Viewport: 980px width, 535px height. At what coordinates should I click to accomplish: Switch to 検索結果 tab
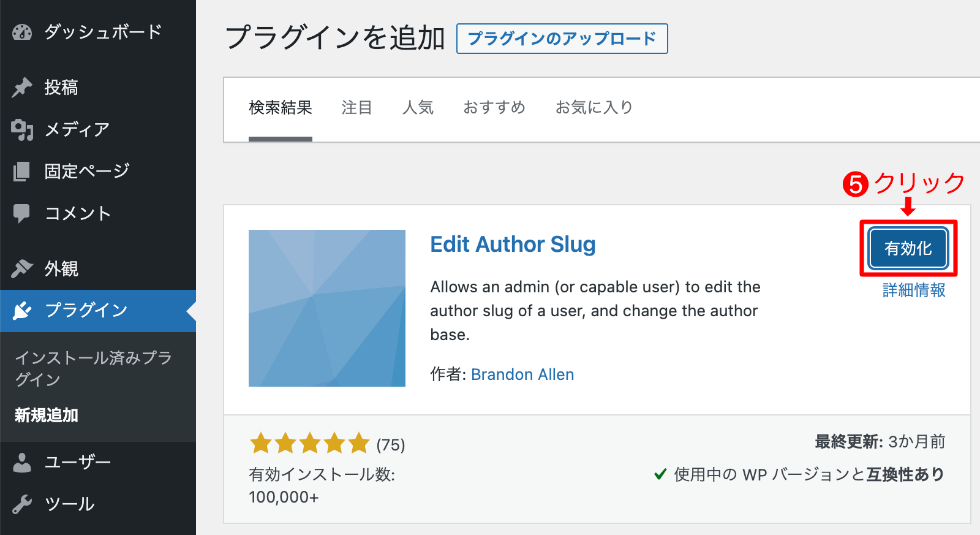click(x=281, y=108)
